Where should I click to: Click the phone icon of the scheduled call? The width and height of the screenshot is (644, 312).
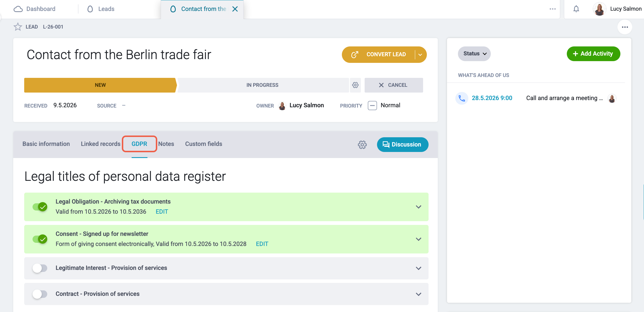462,98
